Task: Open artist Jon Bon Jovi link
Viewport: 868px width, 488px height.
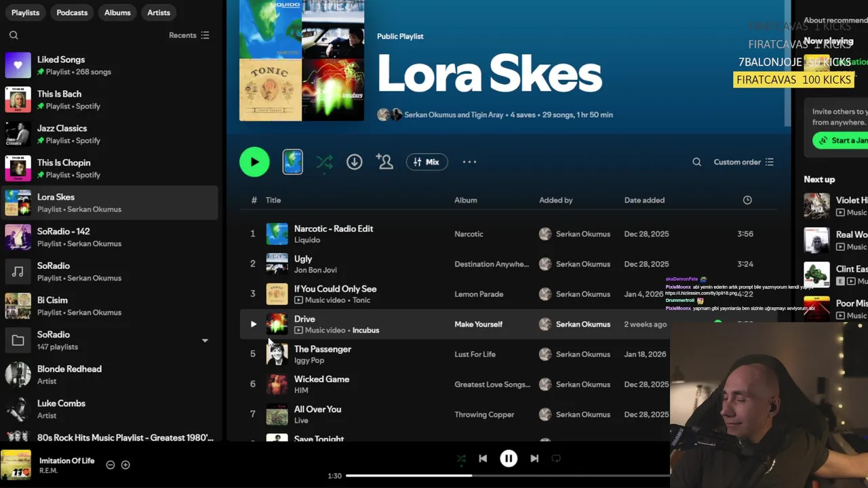Action: click(315, 270)
